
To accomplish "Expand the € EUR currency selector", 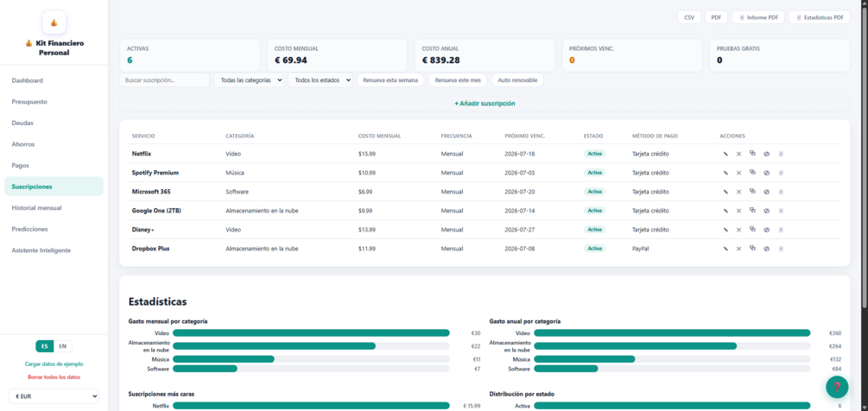I will pos(54,395).
